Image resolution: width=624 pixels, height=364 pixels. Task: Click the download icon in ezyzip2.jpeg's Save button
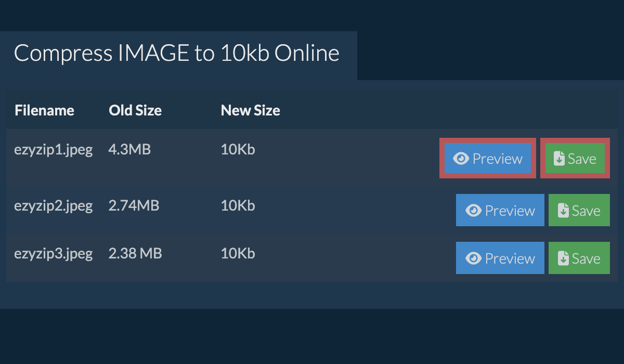tap(563, 211)
